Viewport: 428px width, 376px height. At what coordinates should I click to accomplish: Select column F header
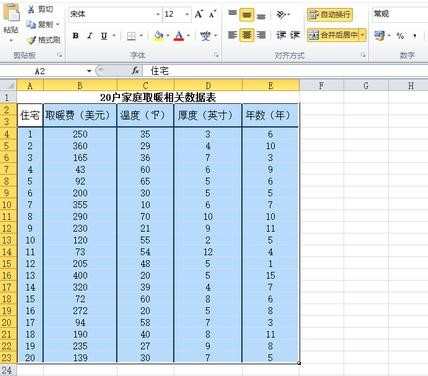coord(321,86)
